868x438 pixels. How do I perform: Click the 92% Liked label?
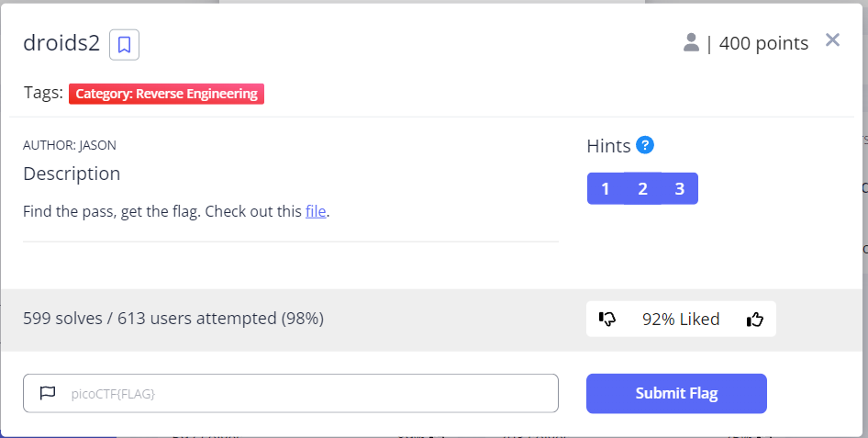tap(681, 320)
